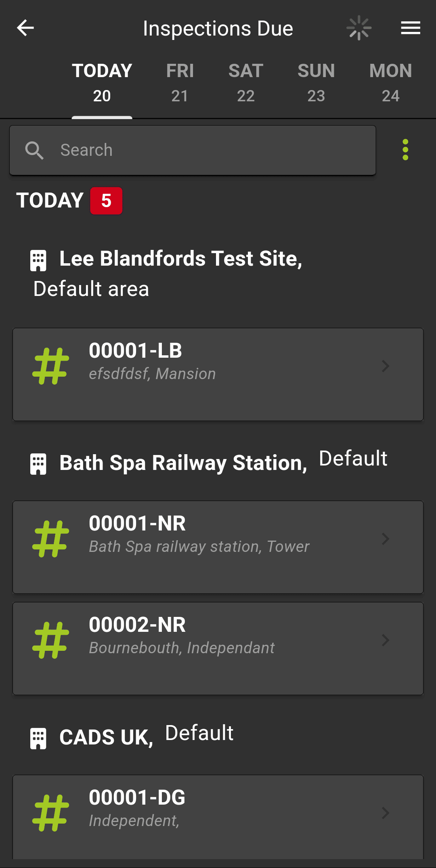The width and height of the screenshot is (436, 868).
Task: Select the TODAY 20 tab
Action: (x=102, y=83)
